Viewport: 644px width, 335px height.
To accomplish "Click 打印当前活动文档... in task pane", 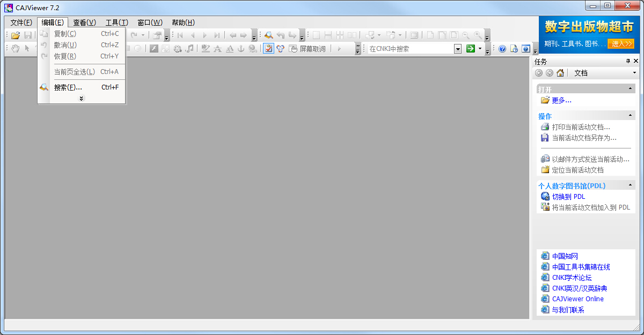I will tap(581, 127).
